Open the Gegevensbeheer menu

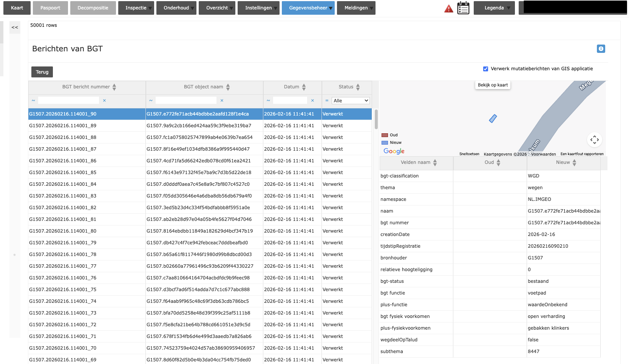[x=308, y=8]
